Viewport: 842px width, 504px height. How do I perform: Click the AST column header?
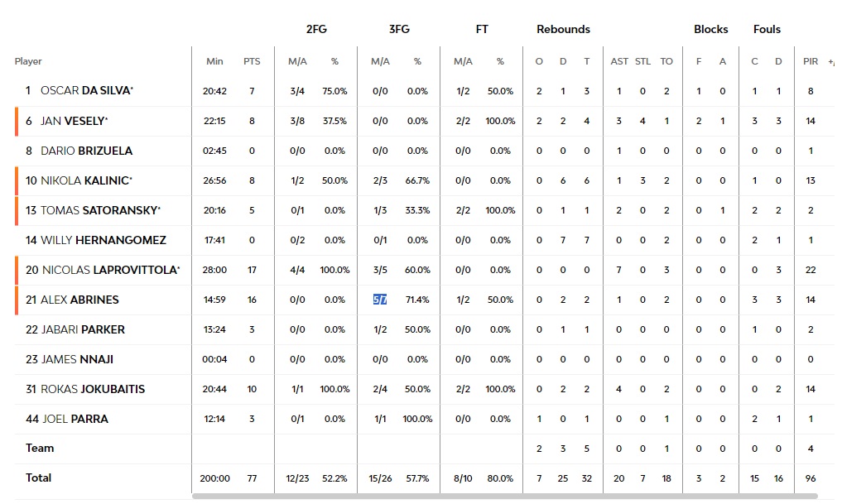tap(618, 61)
